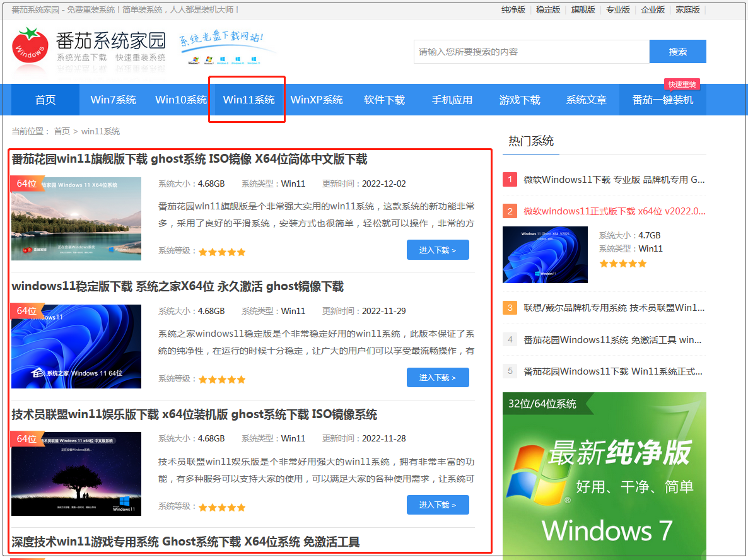The image size is (748, 560).
Task: Open hot item 微软Windows11下载 专业版
Action: coord(614,180)
